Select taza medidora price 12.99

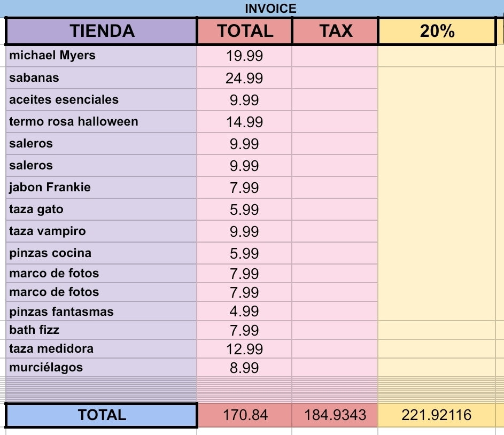point(244,349)
